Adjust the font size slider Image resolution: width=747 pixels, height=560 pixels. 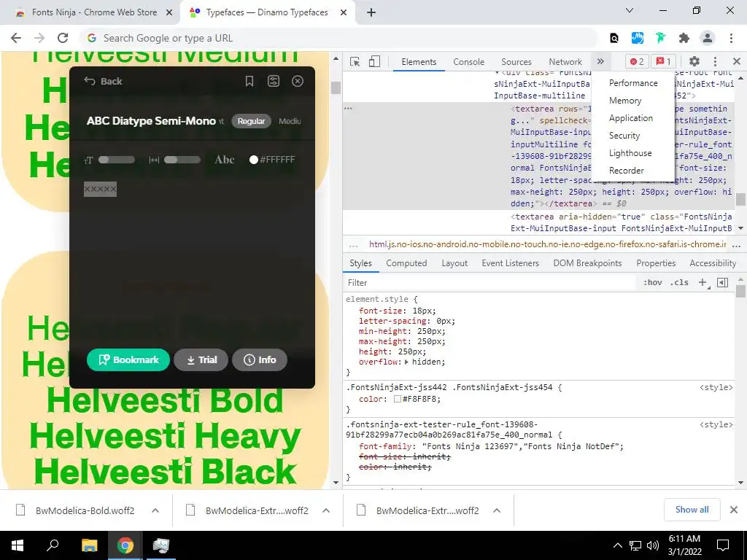116,160
